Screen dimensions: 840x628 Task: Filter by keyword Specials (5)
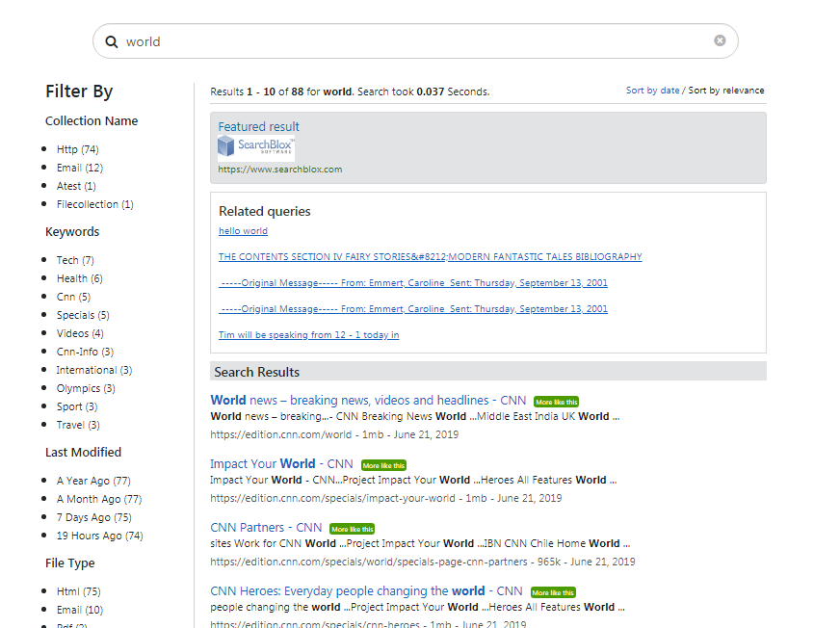[83, 315]
